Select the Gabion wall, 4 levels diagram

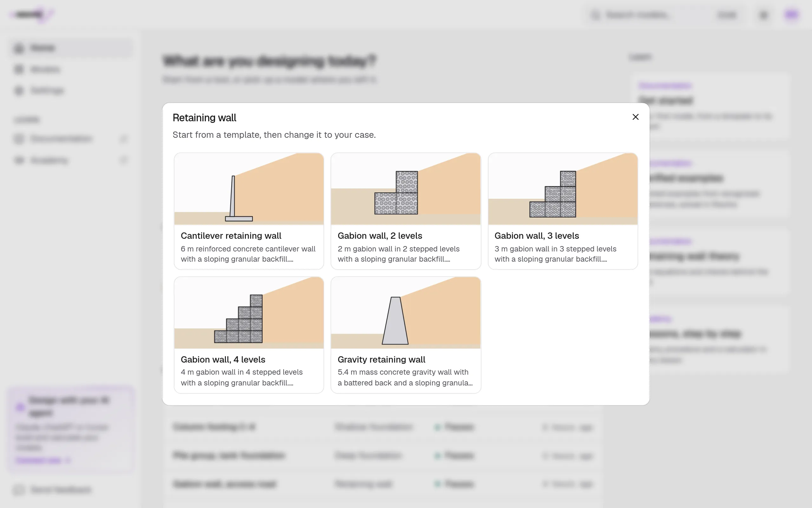(x=249, y=313)
